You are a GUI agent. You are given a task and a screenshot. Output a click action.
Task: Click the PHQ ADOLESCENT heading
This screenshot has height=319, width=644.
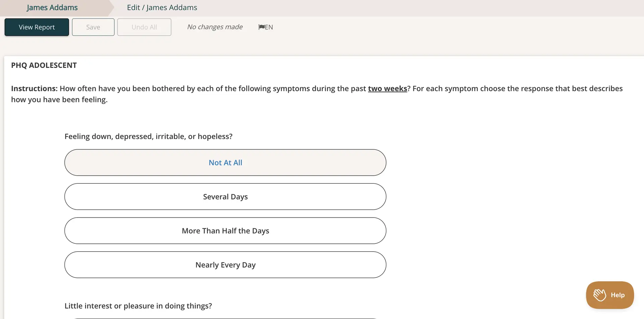[x=44, y=65]
